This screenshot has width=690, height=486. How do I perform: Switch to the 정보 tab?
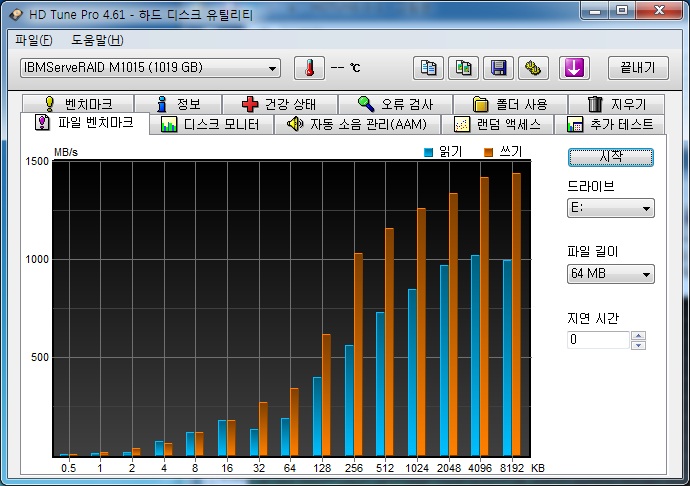(178, 104)
